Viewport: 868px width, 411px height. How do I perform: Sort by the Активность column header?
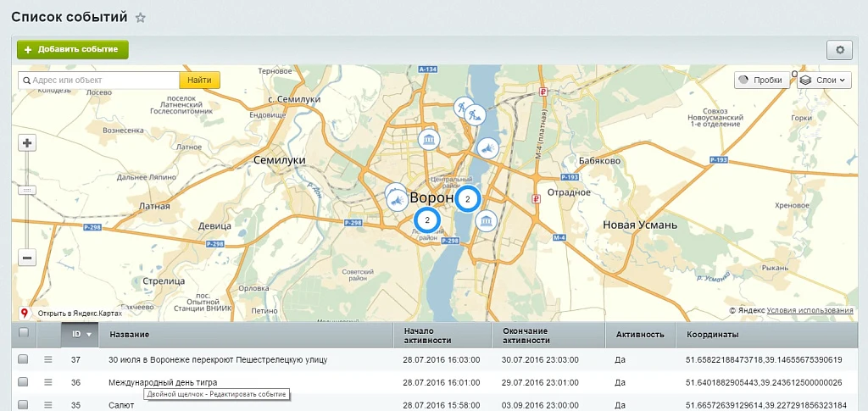pyautogui.click(x=641, y=335)
